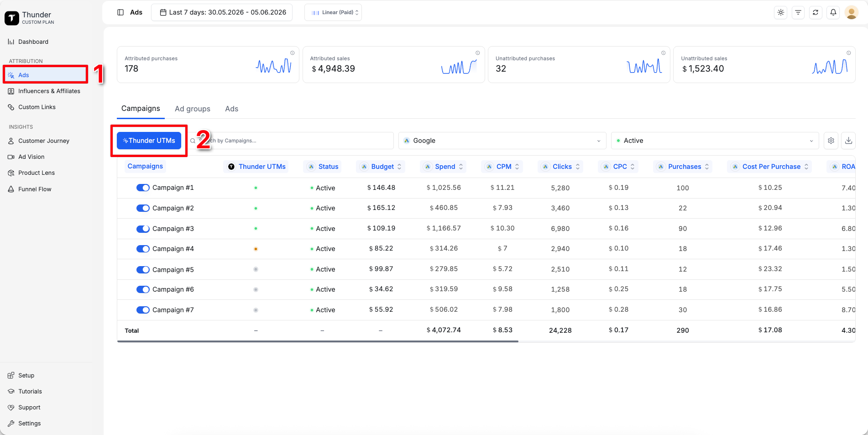This screenshot has width=868, height=435.
Task: Click the refresh sync icon
Action: coord(816,12)
